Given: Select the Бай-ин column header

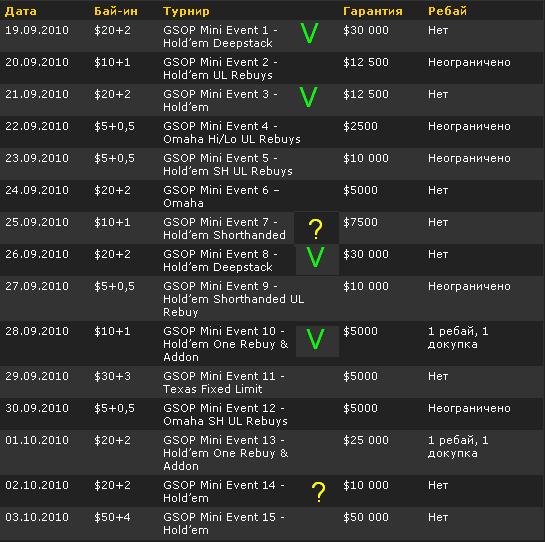Looking at the screenshot, I should tap(116, 11).
